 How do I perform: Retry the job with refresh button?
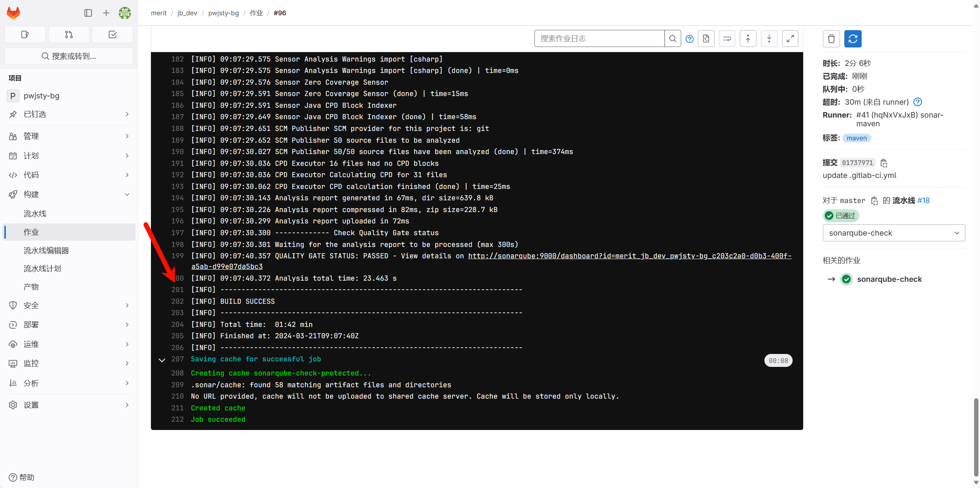[x=853, y=39]
